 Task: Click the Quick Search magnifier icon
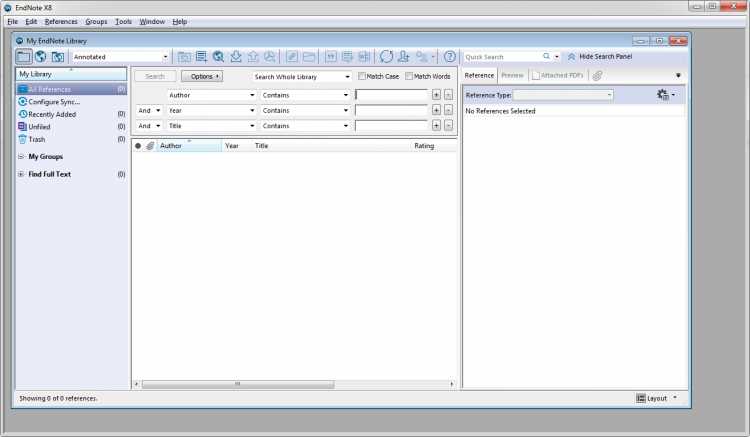pos(546,56)
